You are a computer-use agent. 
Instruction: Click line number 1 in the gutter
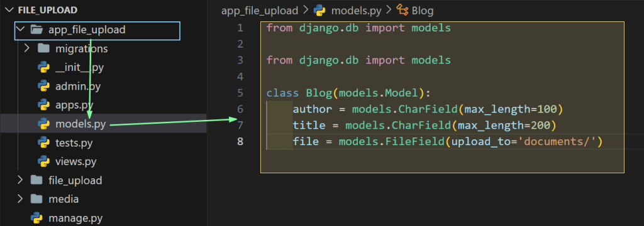pyautogui.click(x=240, y=28)
